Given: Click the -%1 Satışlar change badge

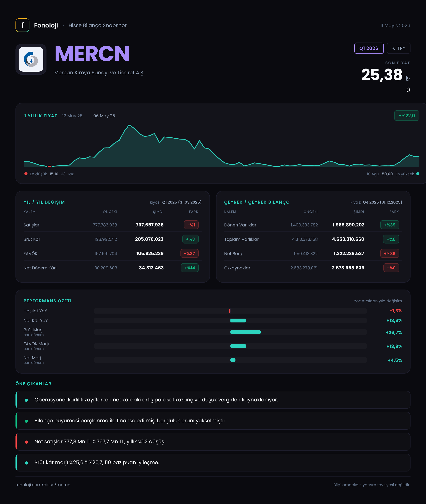Looking at the screenshot, I should click(191, 225).
